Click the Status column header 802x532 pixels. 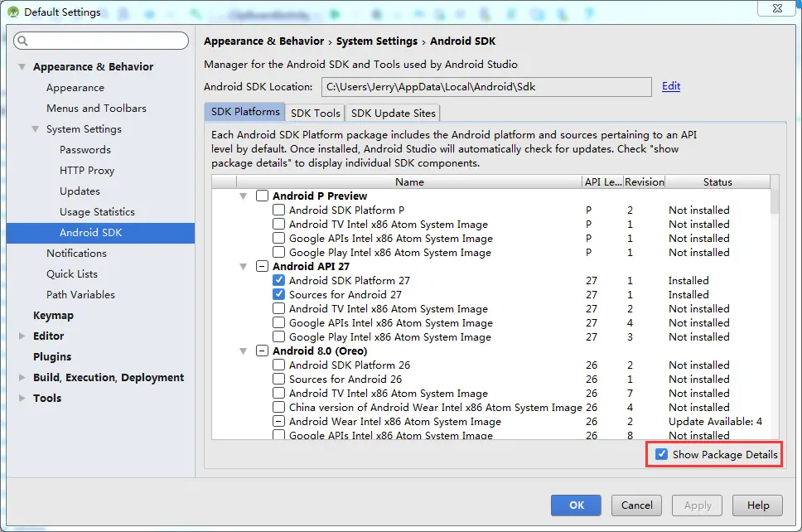pyautogui.click(x=717, y=182)
